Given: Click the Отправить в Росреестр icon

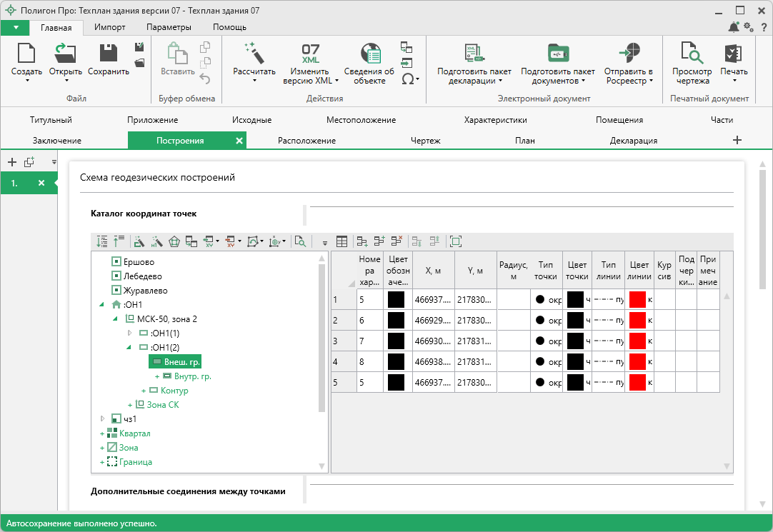Looking at the screenshot, I should pos(628,54).
